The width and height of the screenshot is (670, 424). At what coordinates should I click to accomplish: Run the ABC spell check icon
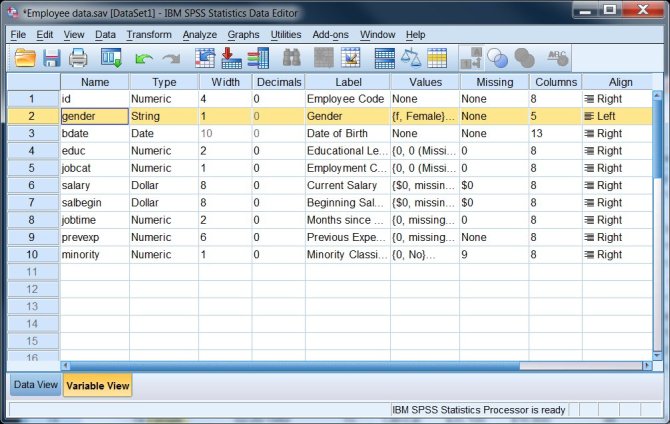558,58
